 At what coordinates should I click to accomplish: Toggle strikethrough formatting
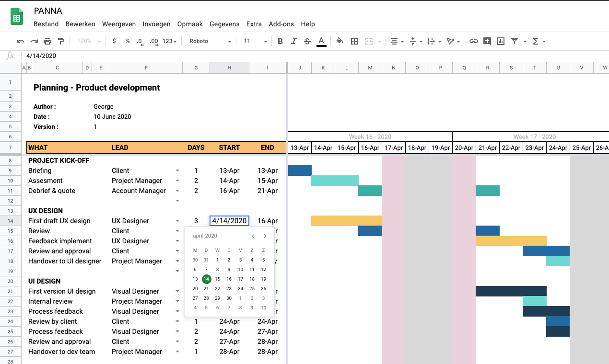307,41
